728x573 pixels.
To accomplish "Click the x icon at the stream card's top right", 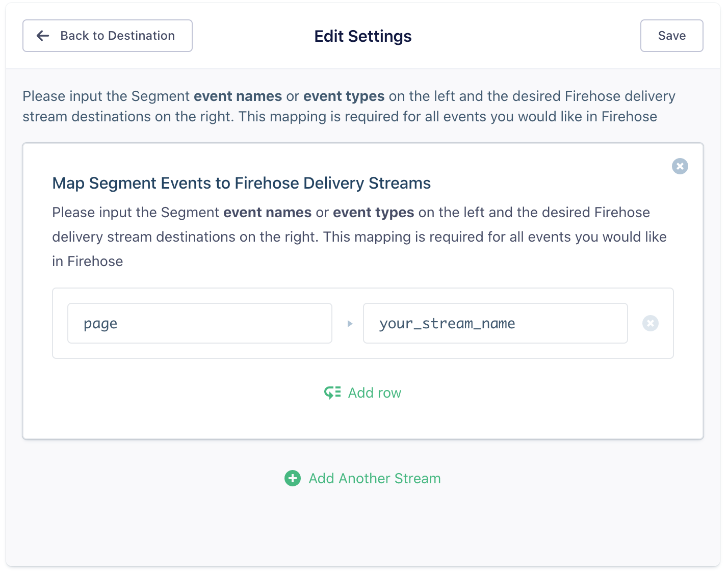I will [680, 166].
